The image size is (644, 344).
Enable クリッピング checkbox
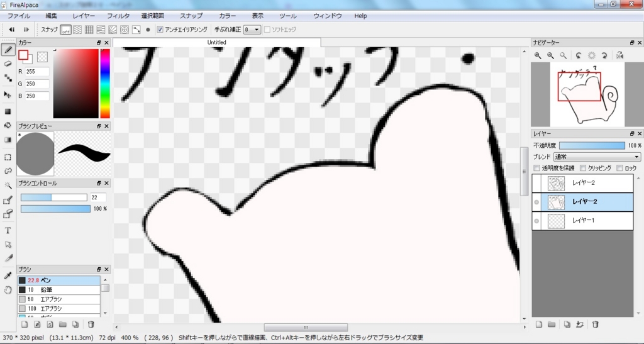(x=583, y=169)
